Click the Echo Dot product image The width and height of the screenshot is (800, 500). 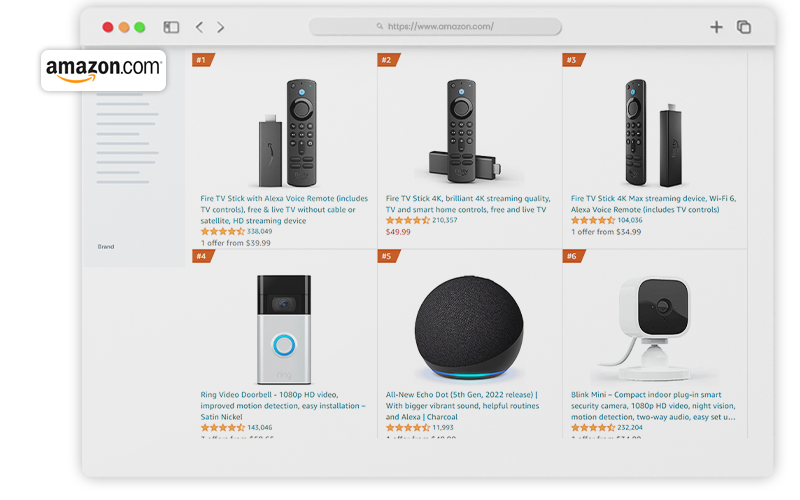tap(468, 329)
